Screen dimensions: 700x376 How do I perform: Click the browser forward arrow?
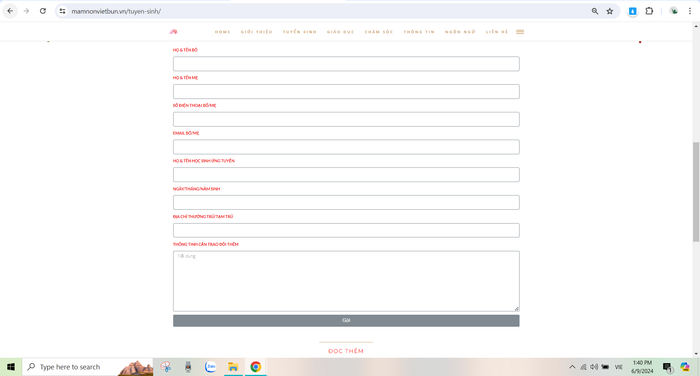[26, 11]
